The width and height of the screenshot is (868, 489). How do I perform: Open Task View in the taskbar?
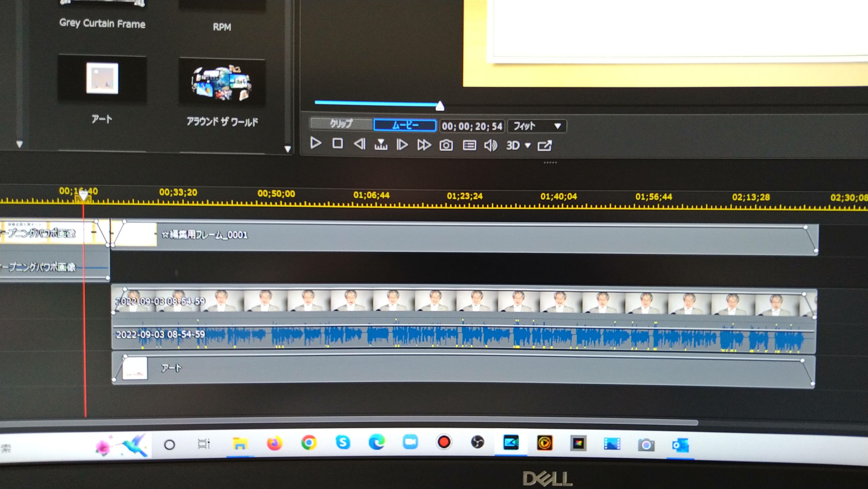(x=204, y=444)
